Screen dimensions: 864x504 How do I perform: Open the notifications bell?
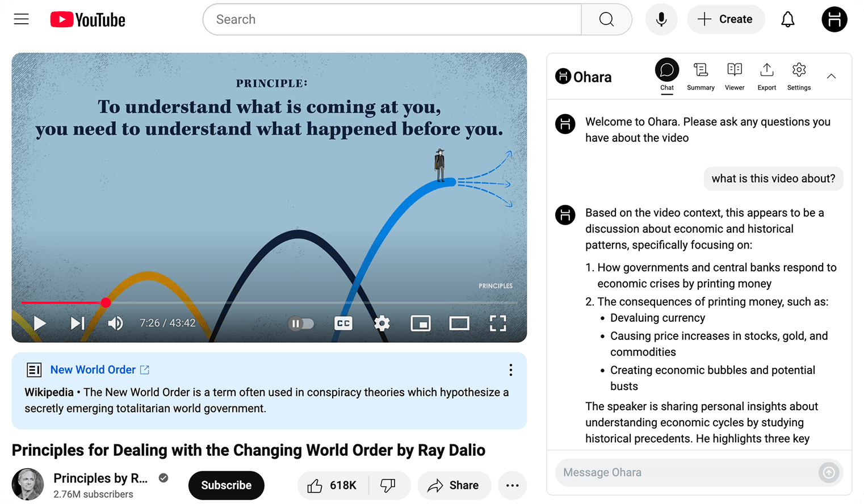(787, 19)
